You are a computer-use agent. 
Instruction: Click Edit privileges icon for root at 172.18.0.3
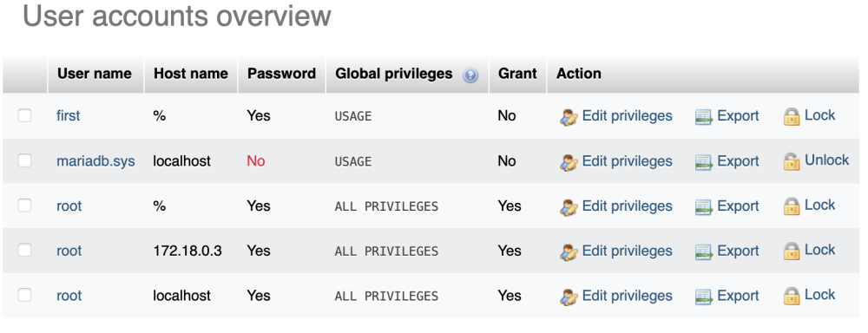pyautogui.click(x=569, y=252)
